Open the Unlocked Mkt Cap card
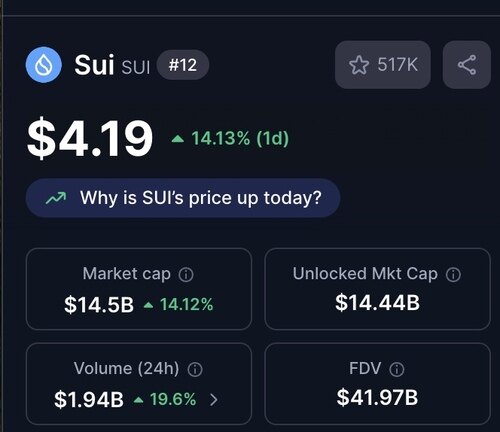Viewport: 500px width, 432px height. (377, 289)
